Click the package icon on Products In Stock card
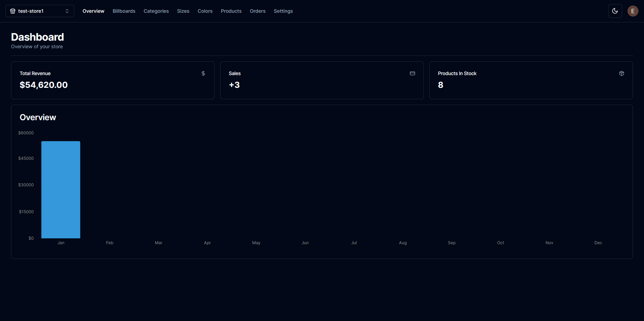The image size is (644, 321). click(x=622, y=73)
